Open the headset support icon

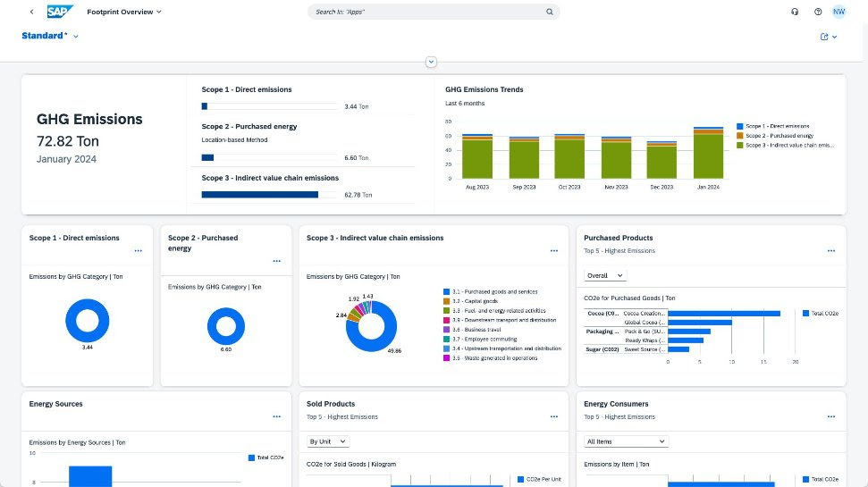pos(795,12)
